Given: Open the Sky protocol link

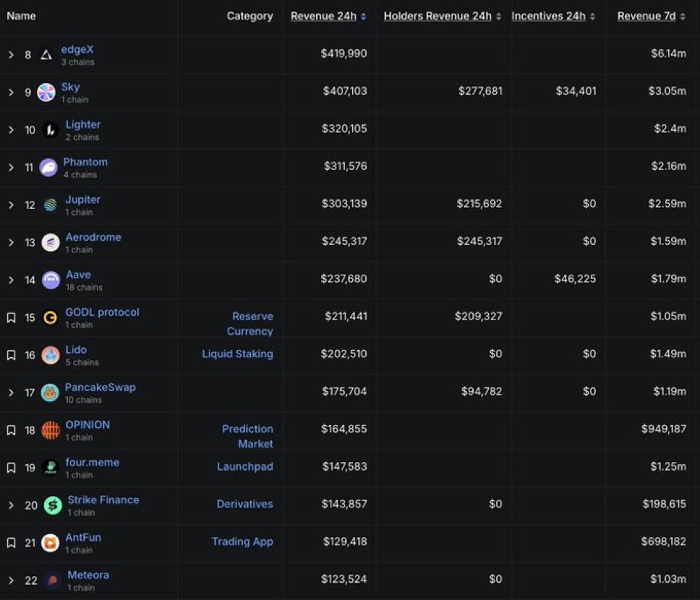Looking at the screenshot, I should tap(71, 87).
